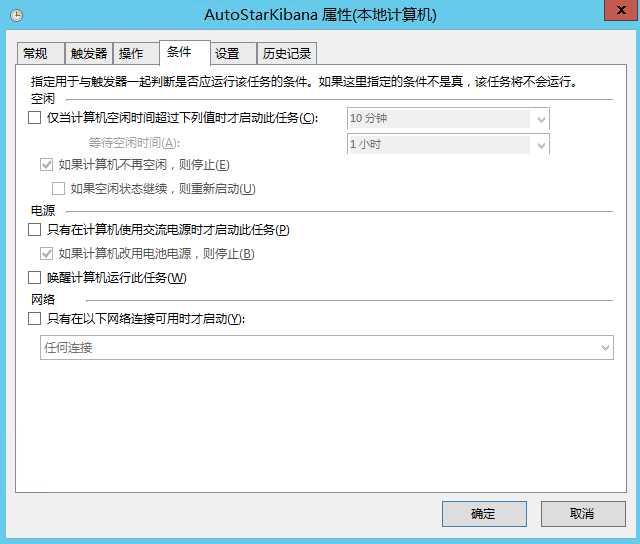Toggle 如果计算机改用电池电源，则停止 checkbox
Viewport: 640px width, 544px height.
[x=46, y=254]
